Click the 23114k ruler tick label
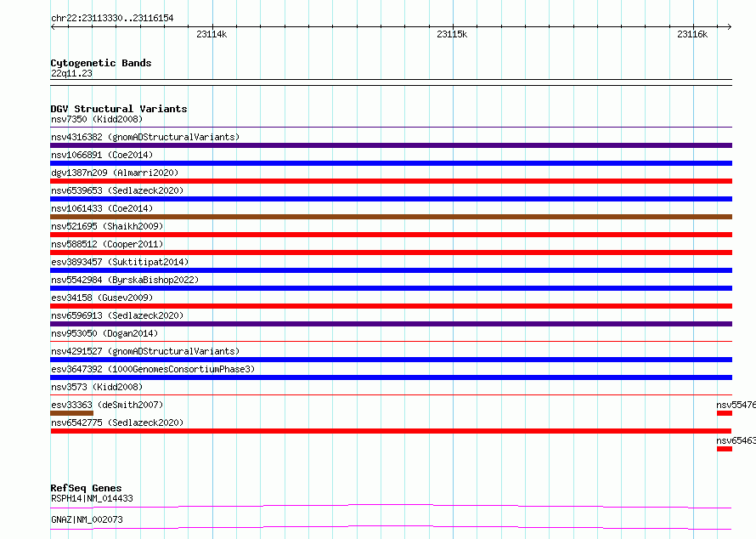 pos(212,34)
